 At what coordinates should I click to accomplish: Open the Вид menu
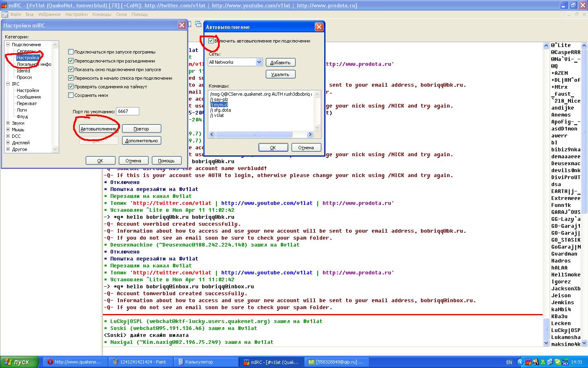point(30,14)
